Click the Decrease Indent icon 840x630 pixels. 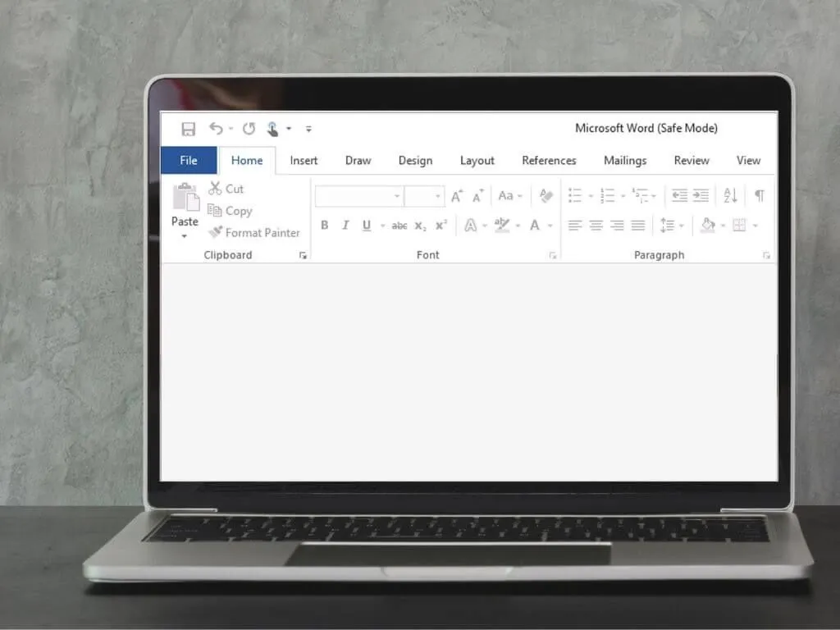680,195
